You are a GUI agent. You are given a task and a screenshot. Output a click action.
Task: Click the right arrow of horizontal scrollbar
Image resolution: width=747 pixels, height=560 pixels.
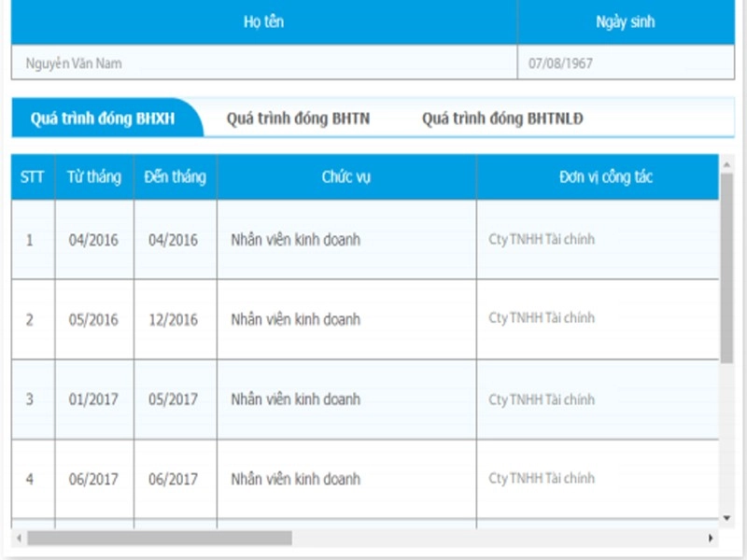pos(712,537)
